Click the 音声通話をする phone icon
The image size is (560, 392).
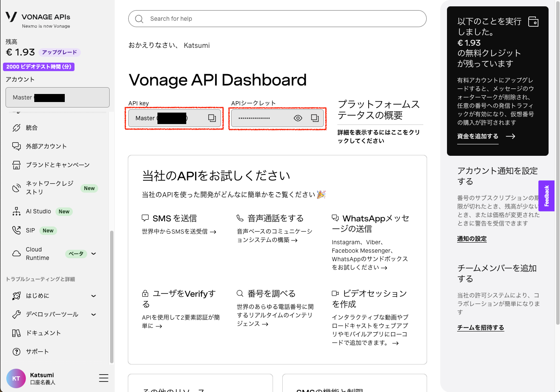click(x=240, y=218)
